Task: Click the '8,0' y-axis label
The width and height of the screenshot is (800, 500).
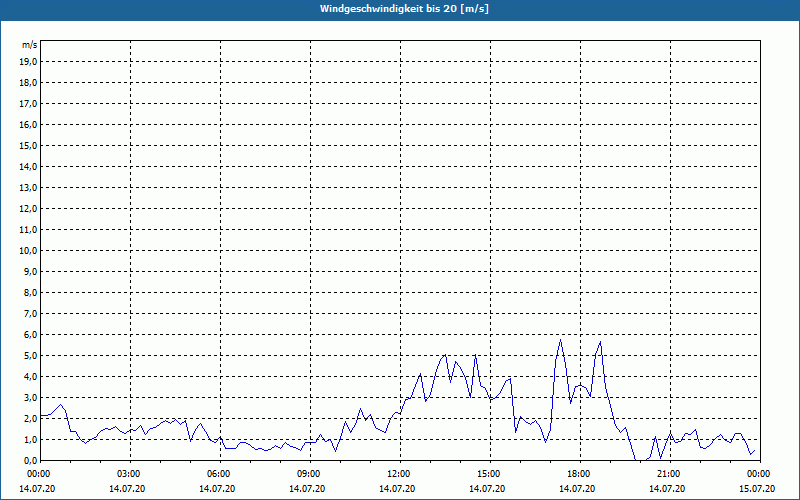Action: pos(30,292)
